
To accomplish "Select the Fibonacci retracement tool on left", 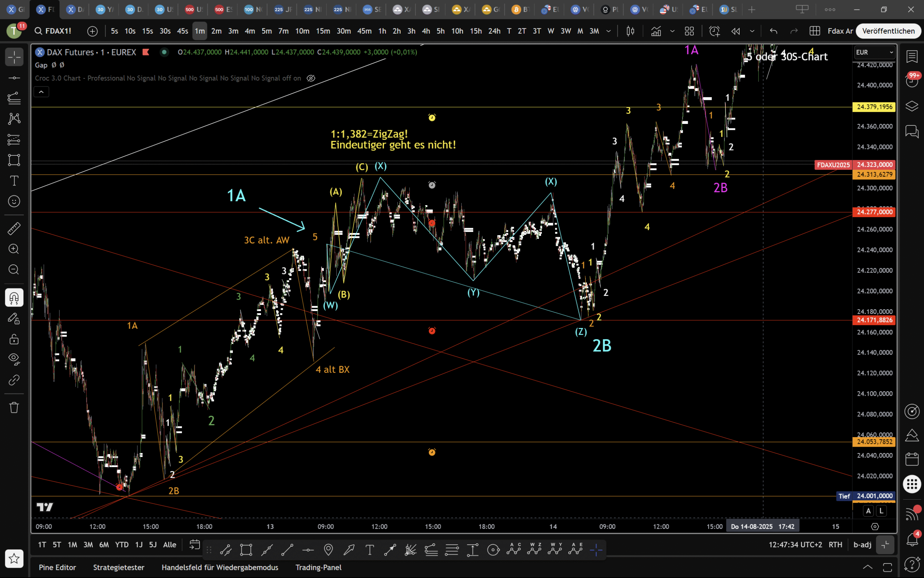I will 14,98.
